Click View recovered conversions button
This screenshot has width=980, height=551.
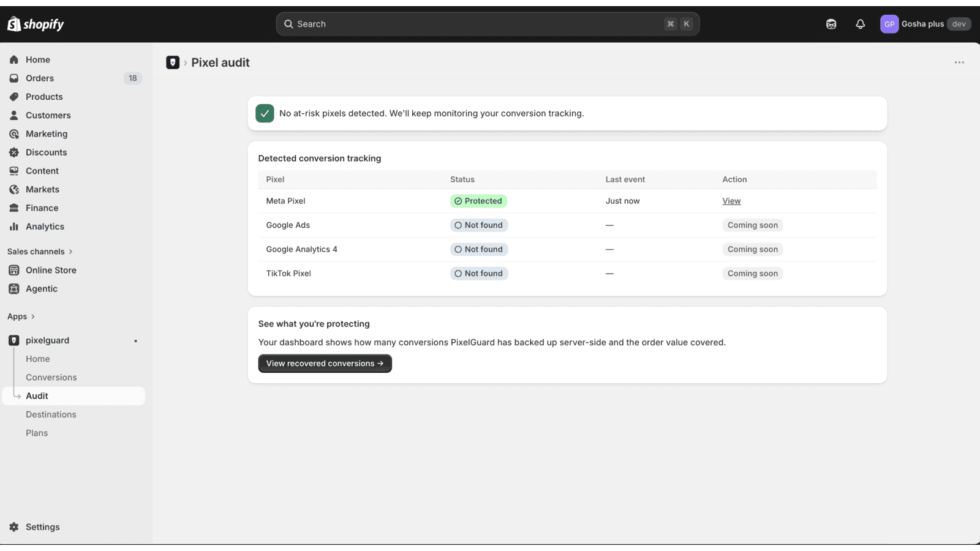[325, 364]
